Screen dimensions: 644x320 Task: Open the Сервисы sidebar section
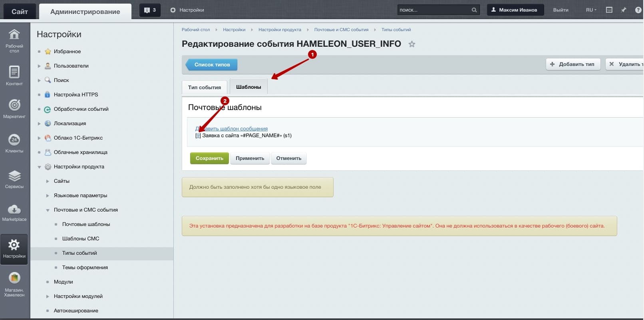click(14, 179)
